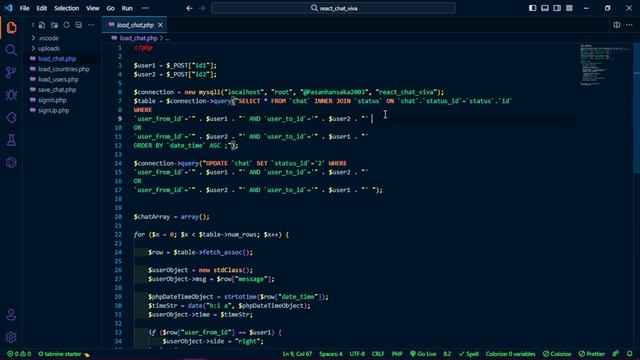
Task: Change Spaces: 4 indentation setting
Action: (331, 353)
